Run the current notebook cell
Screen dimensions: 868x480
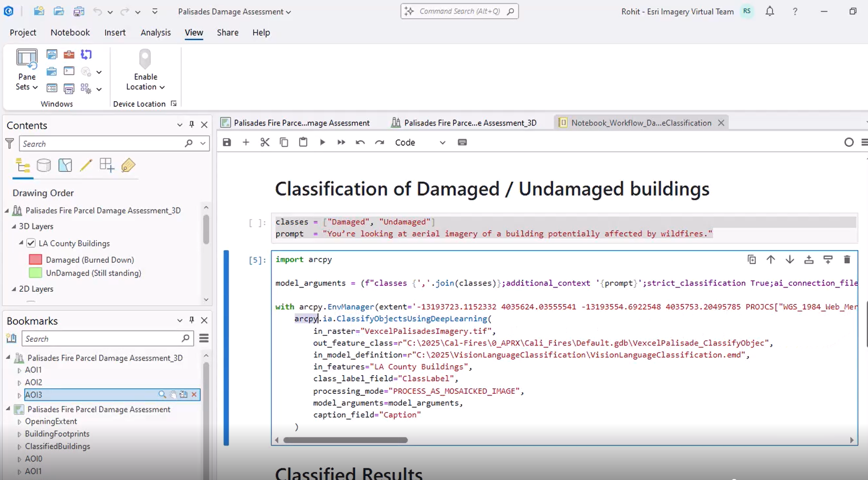[322, 142]
